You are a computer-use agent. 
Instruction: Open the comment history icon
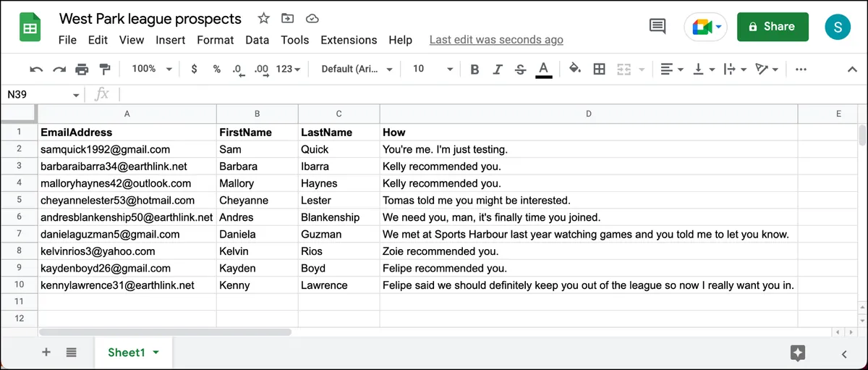[658, 27]
